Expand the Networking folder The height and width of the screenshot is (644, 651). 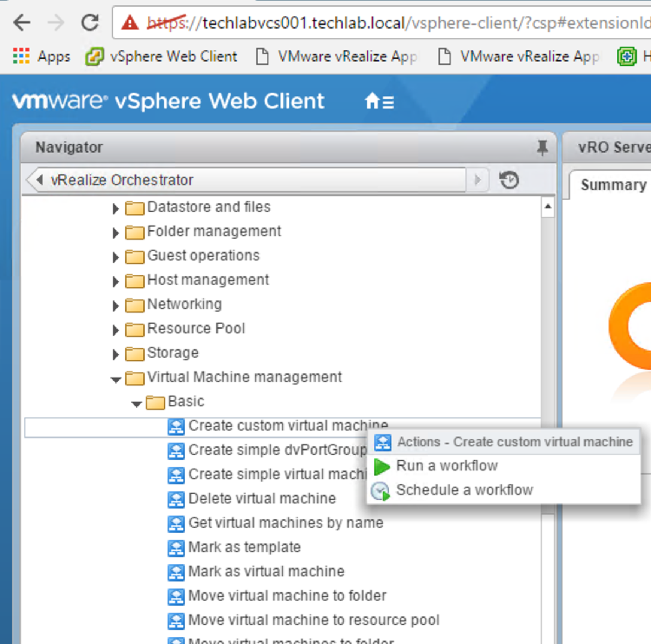115,306
